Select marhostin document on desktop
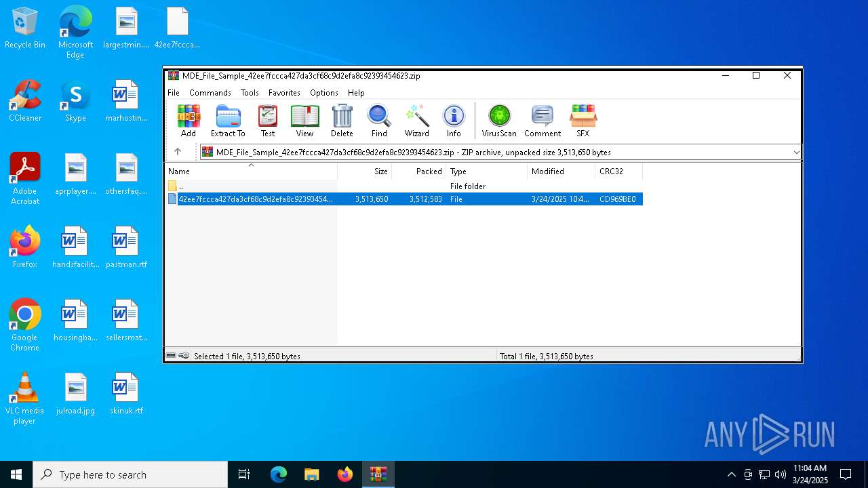868x488 pixels. click(126, 102)
